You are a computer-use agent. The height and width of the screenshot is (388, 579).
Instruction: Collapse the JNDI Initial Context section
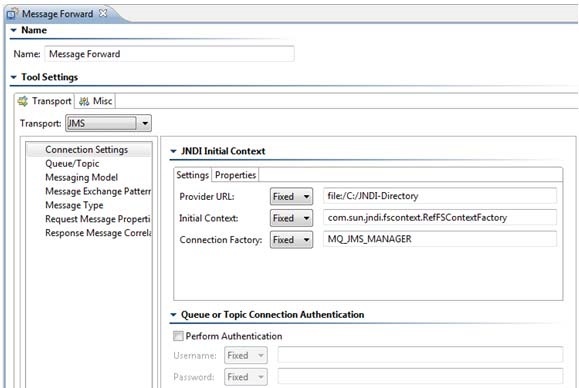point(173,151)
